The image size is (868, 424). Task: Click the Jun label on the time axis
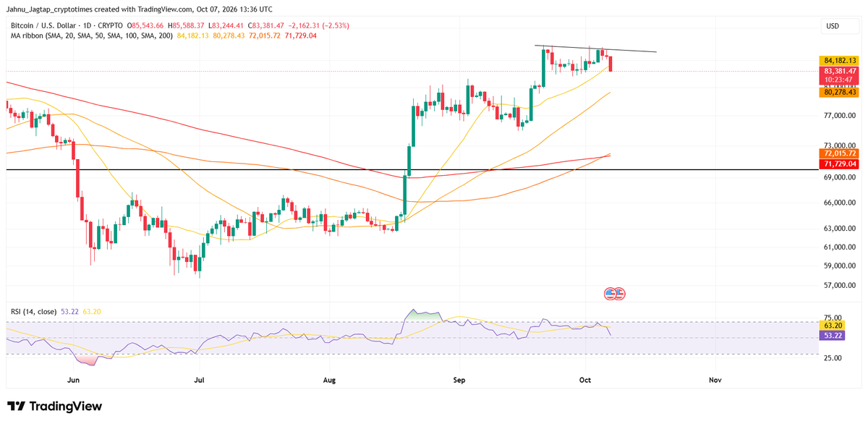[72, 379]
